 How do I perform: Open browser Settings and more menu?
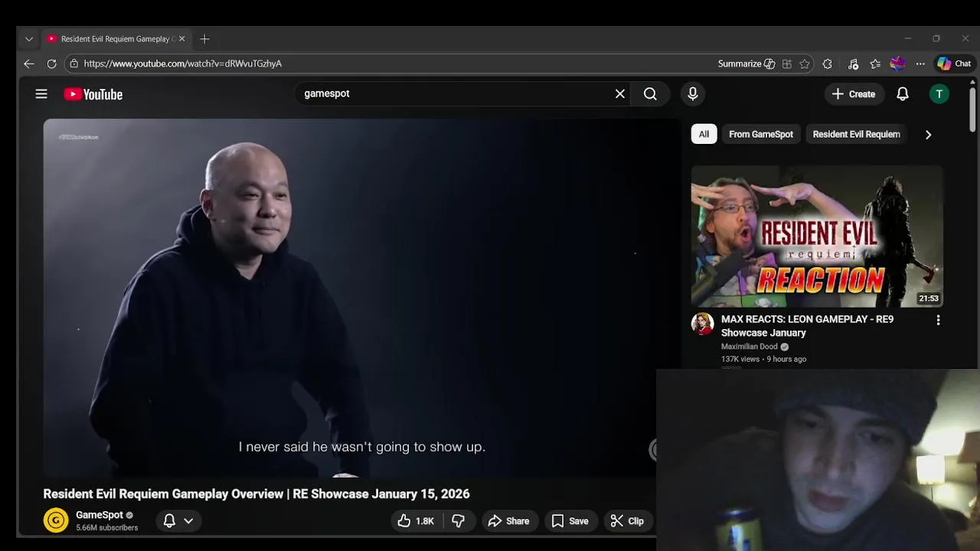tap(920, 64)
